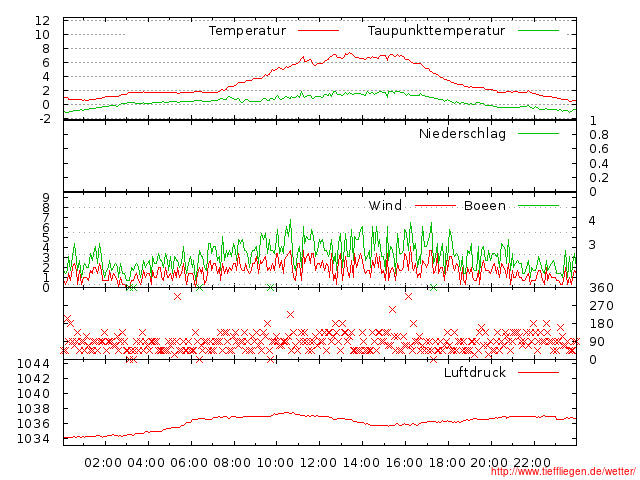Click the 10:00 time axis label
The image size is (640, 480).
point(275,463)
